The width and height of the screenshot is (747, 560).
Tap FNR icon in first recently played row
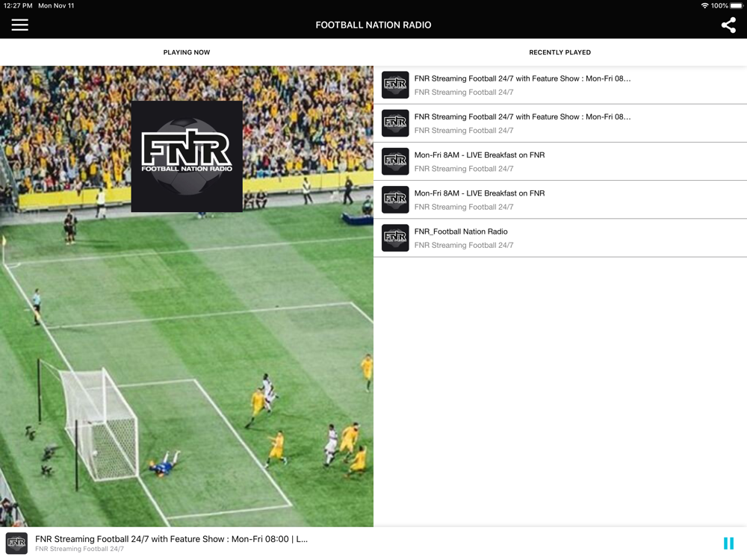pyautogui.click(x=395, y=85)
